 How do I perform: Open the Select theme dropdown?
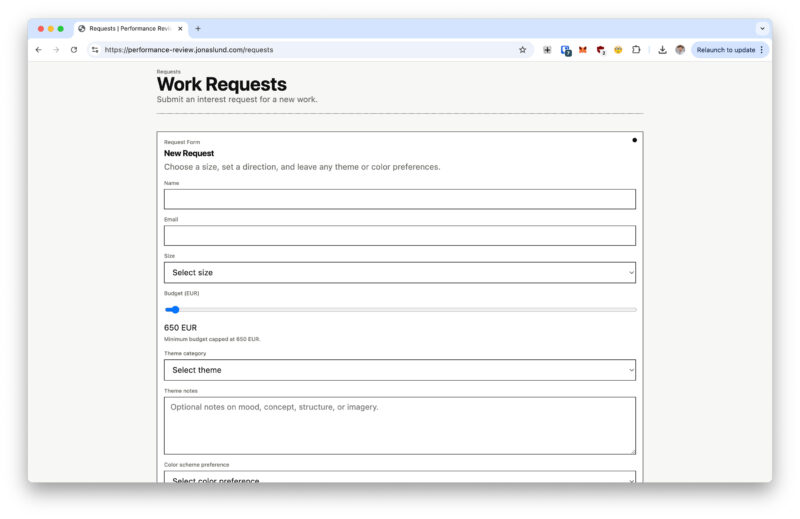(399, 370)
